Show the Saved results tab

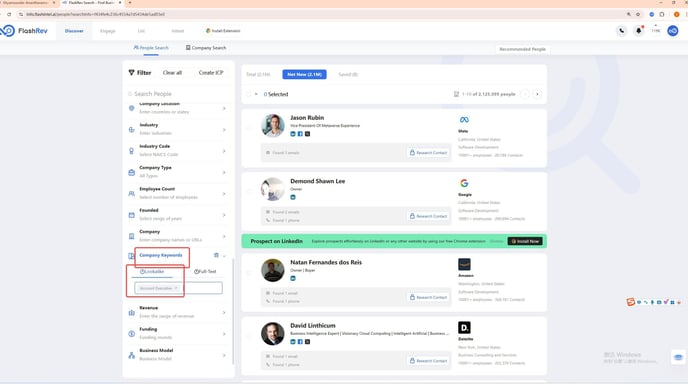[348, 75]
